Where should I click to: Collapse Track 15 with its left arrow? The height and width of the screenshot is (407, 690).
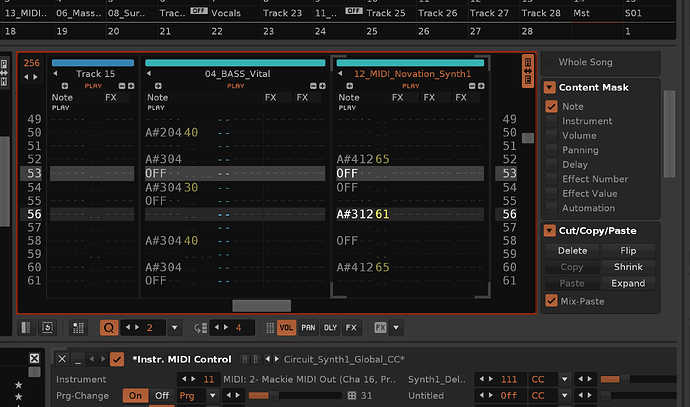point(55,73)
